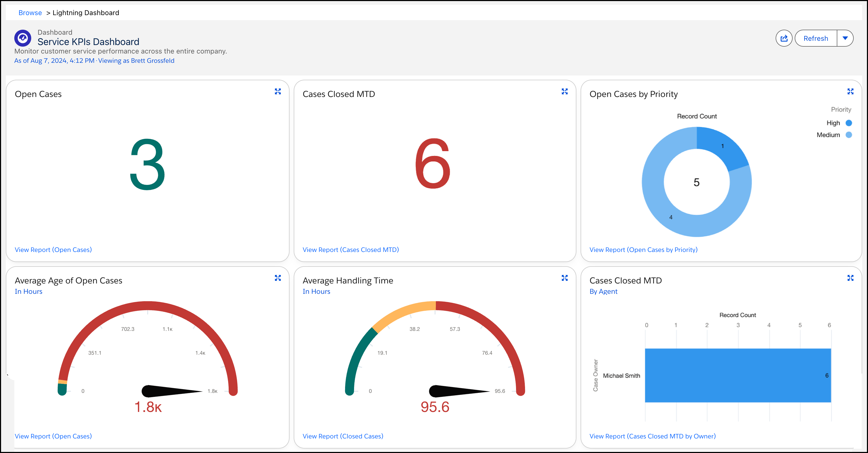Click the Cases Closed MTD metric value 6
This screenshot has width=868, height=453.
point(433,164)
